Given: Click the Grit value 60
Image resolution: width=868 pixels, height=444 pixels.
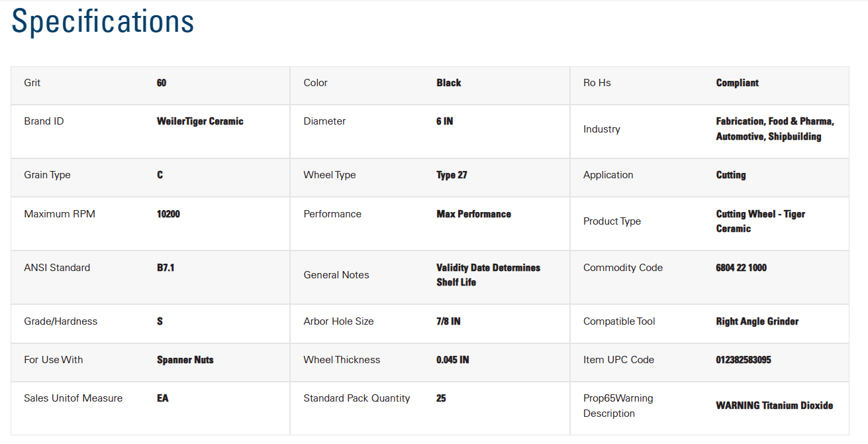Looking at the screenshot, I should tap(162, 83).
